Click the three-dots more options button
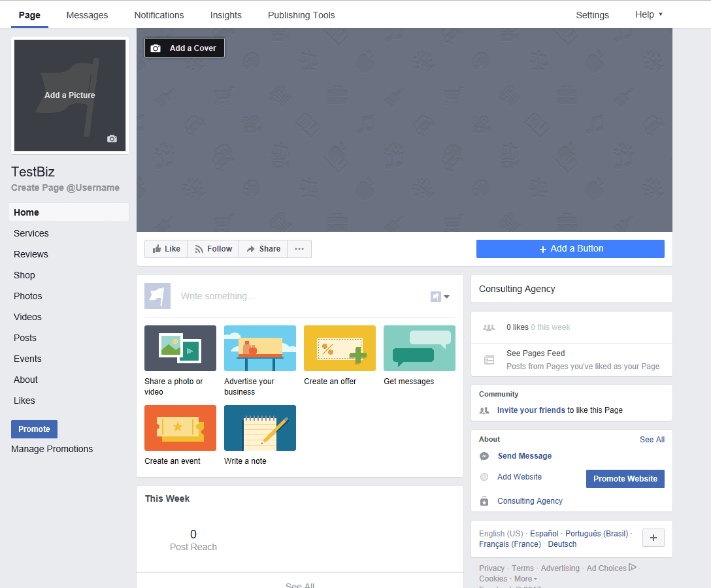The height and width of the screenshot is (588, 711). click(x=299, y=249)
